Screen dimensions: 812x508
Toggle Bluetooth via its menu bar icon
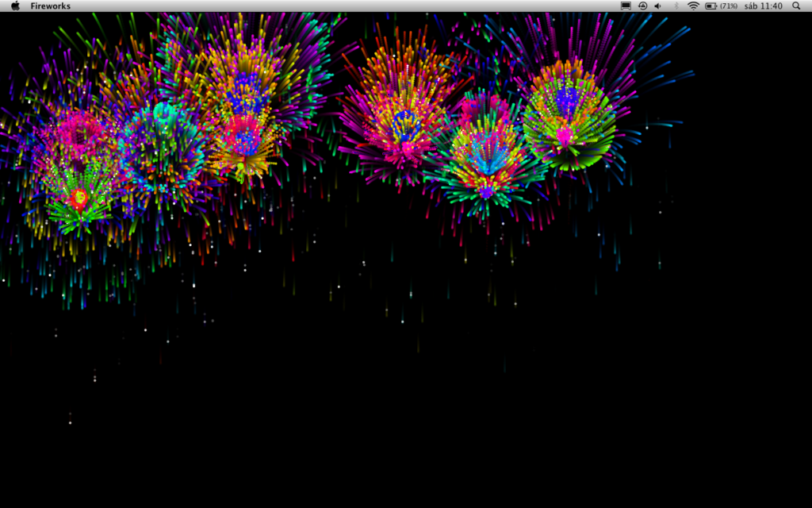(x=676, y=6)
